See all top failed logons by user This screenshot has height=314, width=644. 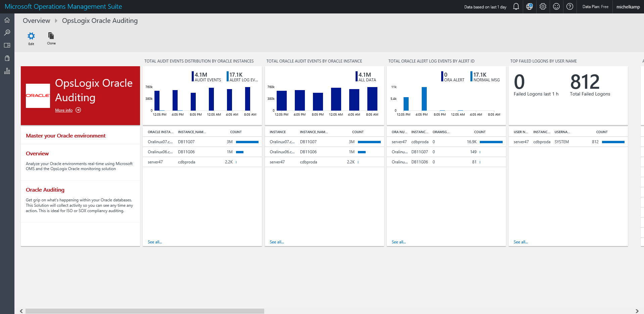click(x=520, y=242)
